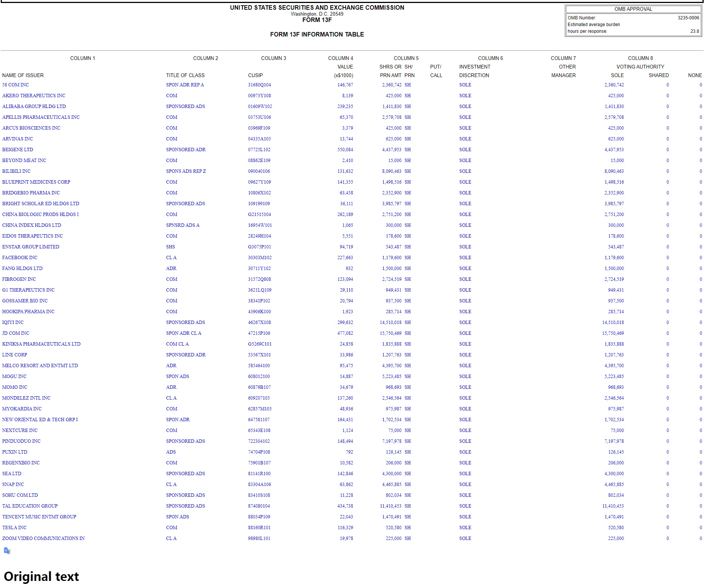The width and height of the screenshot is (704, 588).
Task: Click the 'TITLE OF CLASS' column header
Action: coord(185,76)
